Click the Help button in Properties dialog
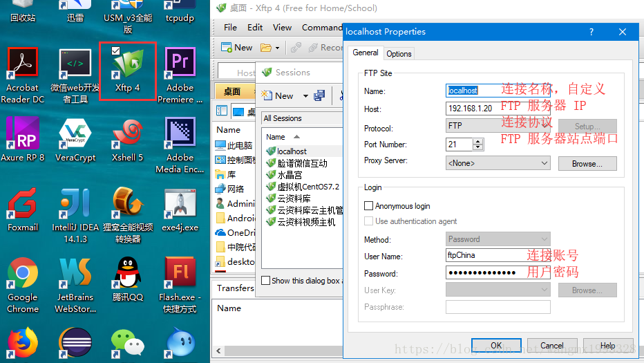The width and height of the screenshot is (644, 363). [x=608, y=345]
